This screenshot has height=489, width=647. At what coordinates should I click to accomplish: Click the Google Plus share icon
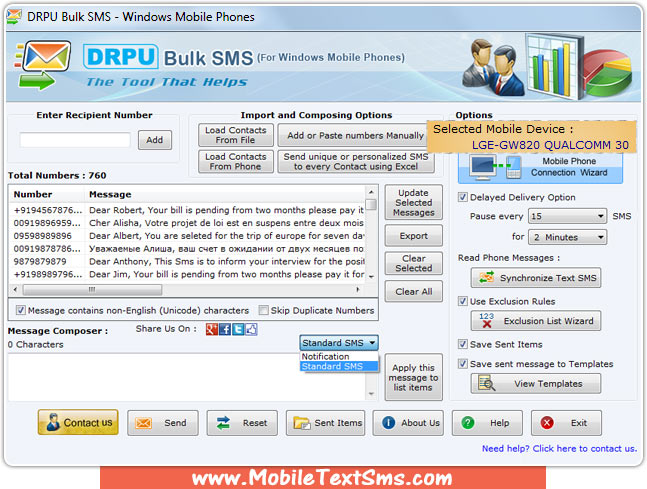(212, 329)
